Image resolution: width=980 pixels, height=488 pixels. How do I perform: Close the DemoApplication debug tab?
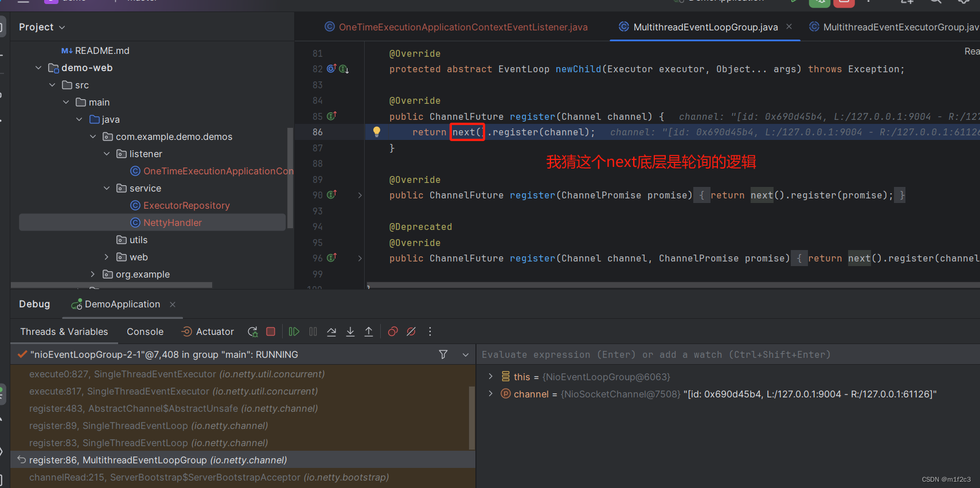pos(173,304)
